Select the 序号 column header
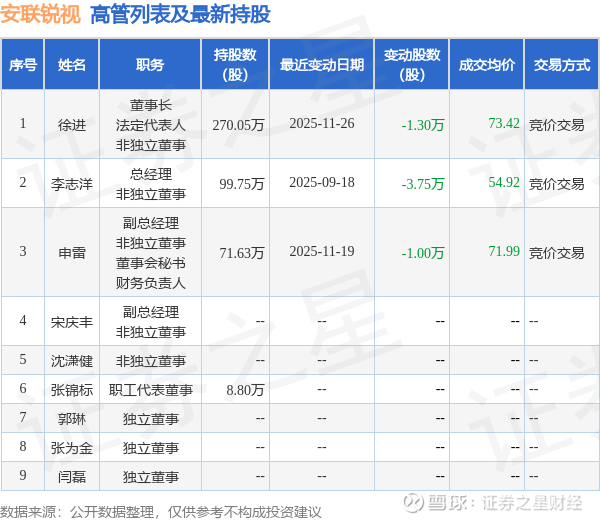 [23, 65]
